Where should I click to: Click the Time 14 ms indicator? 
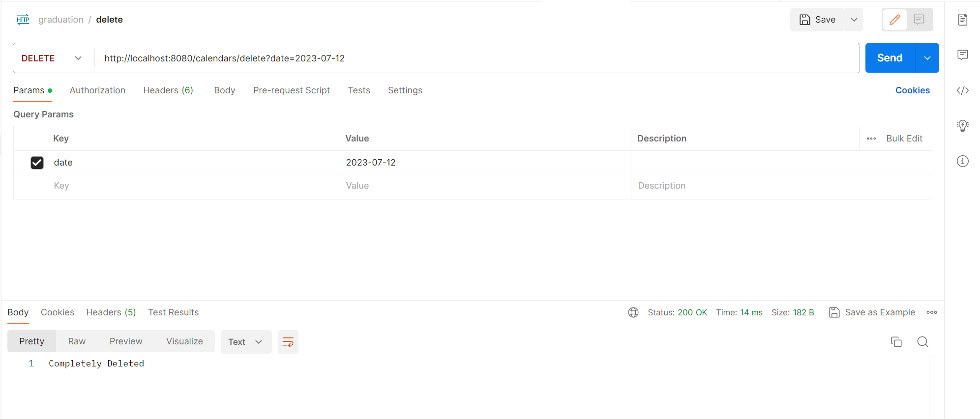tap(739, 312)
